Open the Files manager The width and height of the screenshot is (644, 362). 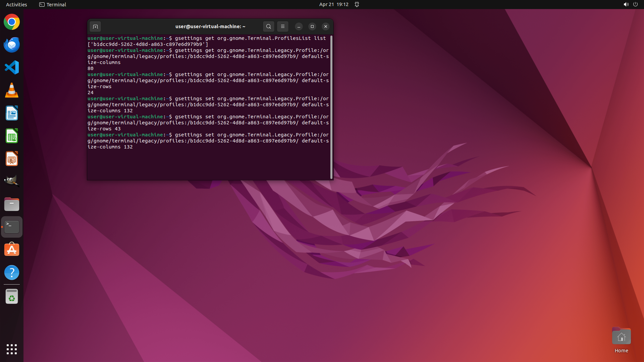pos(12,204)
